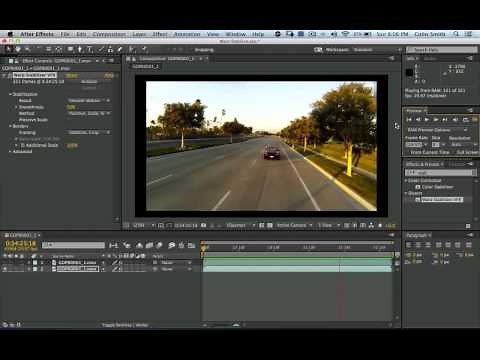Image resolution: width=480 pixels, height=360 pixels.
Task: Open the Graph Editor icon
Action: click(x=192, y=245)
